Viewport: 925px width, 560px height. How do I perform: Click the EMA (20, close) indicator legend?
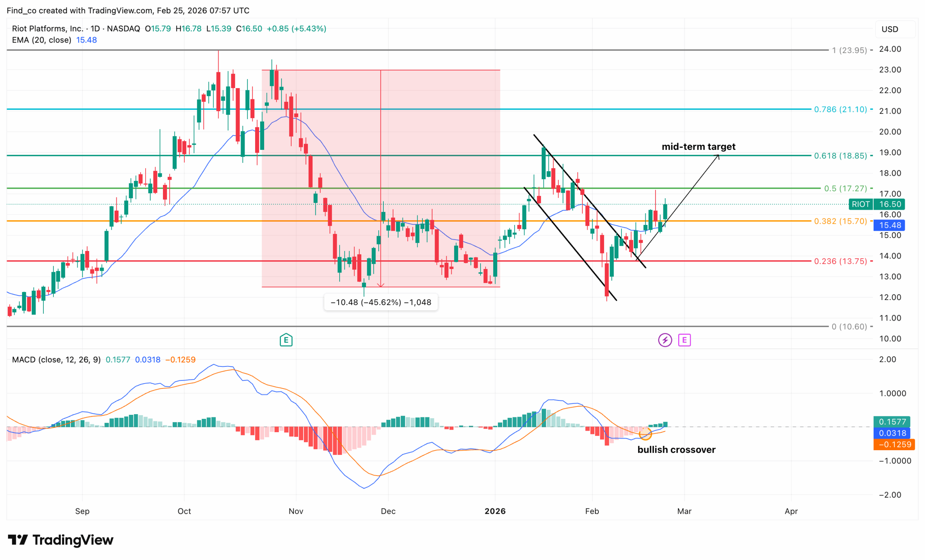42,40
